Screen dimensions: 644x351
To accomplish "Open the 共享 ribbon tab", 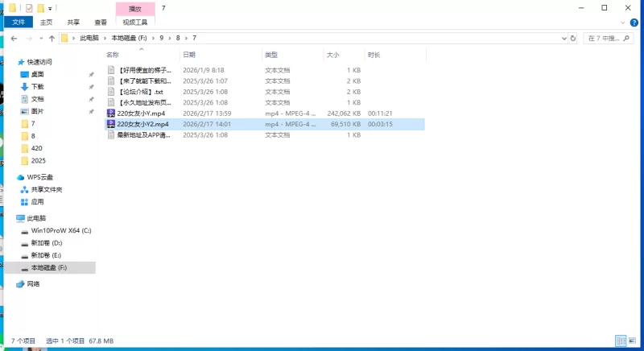I will click(73, 23).
